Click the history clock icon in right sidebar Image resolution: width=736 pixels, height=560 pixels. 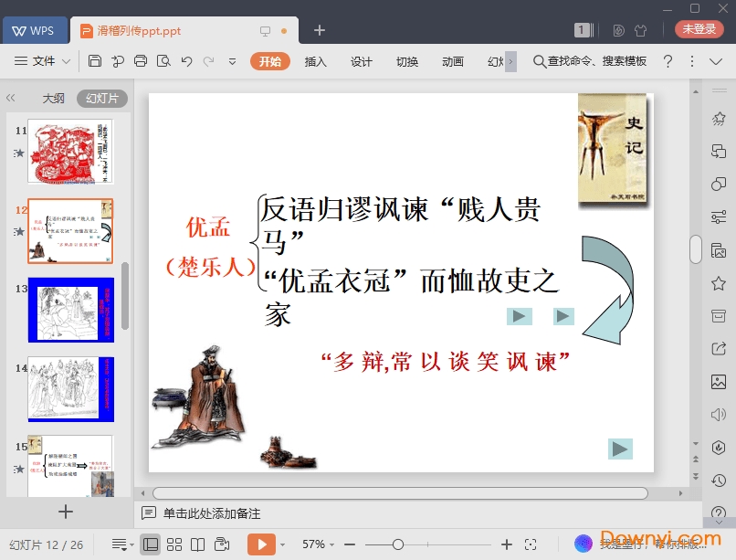coord(719,480)
